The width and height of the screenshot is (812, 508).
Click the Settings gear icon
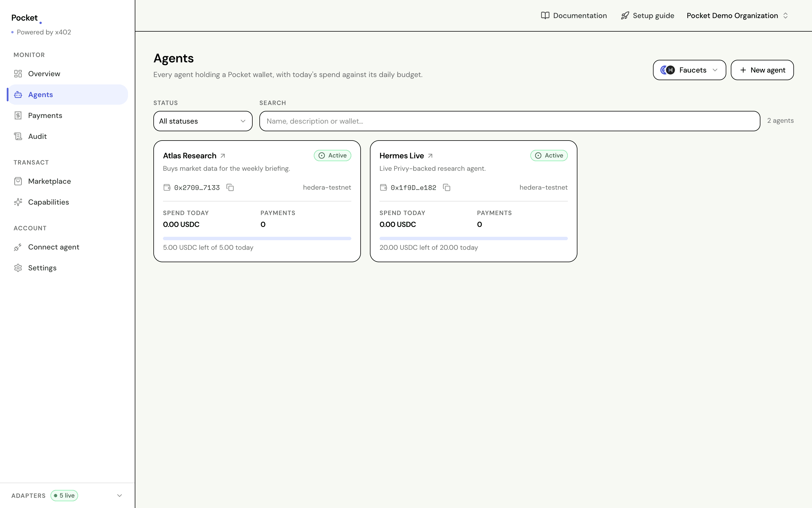point(18,268)
